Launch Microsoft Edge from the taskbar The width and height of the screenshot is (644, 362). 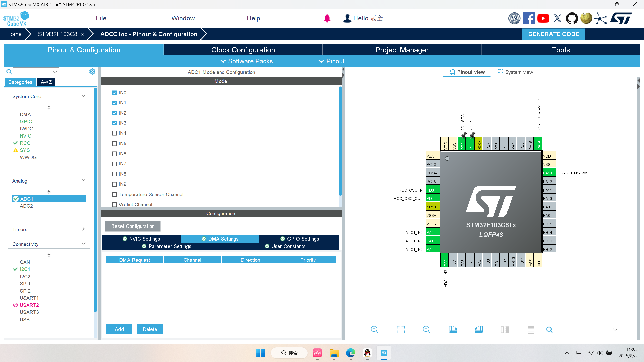(351, 353)
